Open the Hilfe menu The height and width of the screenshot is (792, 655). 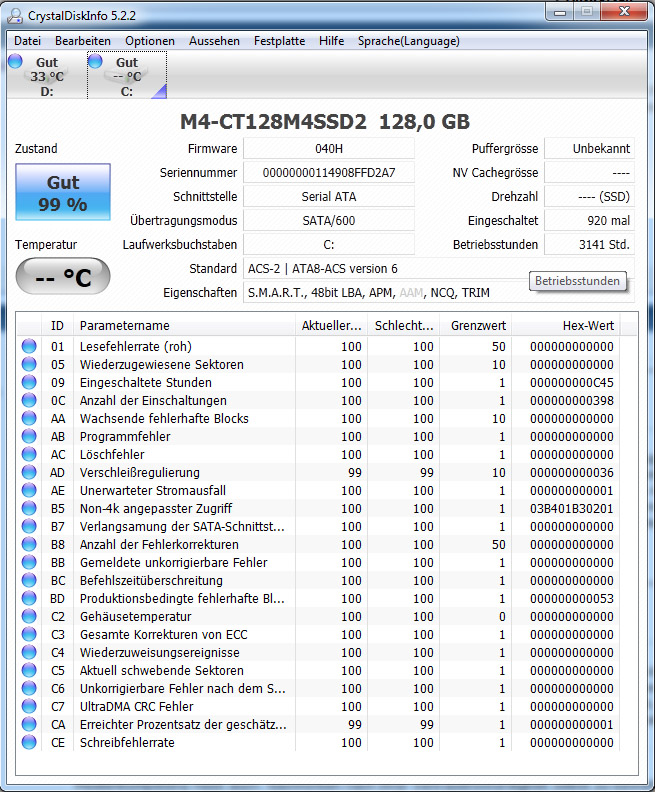[331, 41]
